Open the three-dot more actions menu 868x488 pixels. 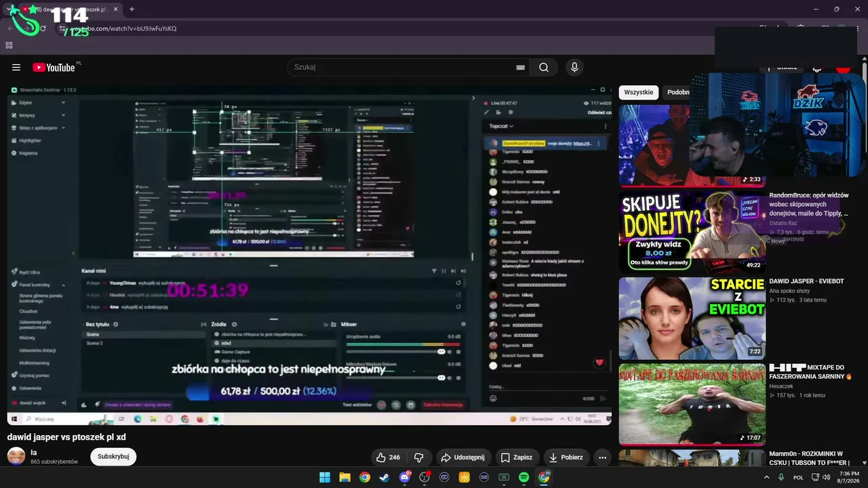602,457
